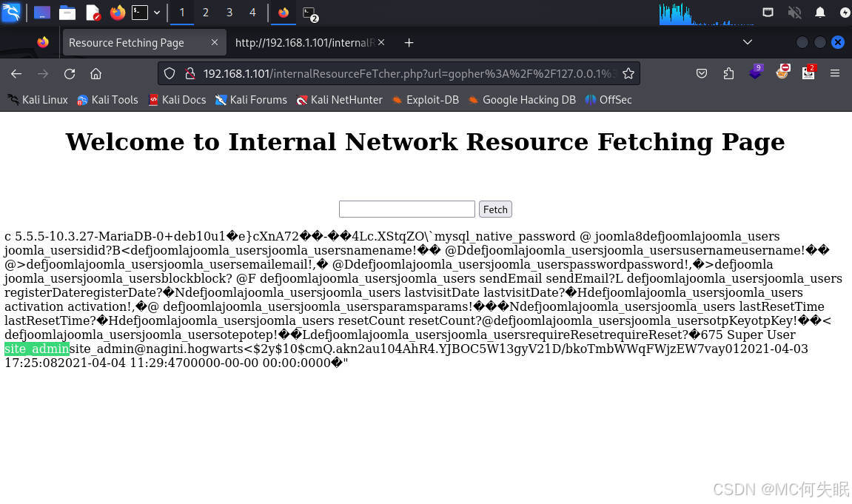Open the file manager from the panel

pos(67,12)
